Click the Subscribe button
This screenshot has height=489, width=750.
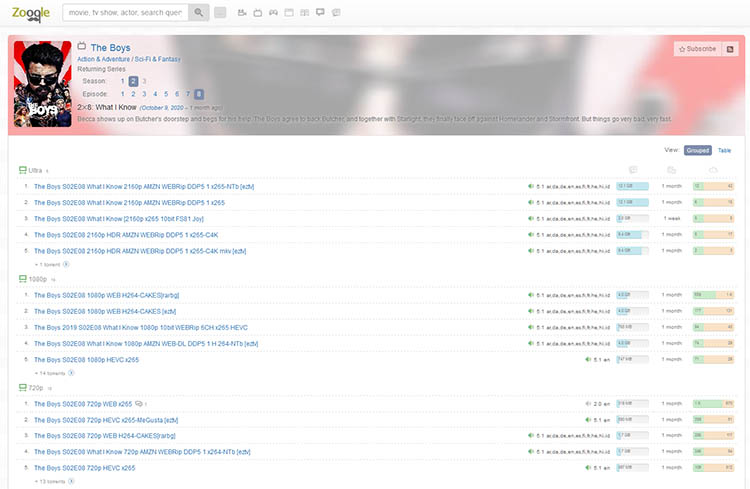[698, 49]
